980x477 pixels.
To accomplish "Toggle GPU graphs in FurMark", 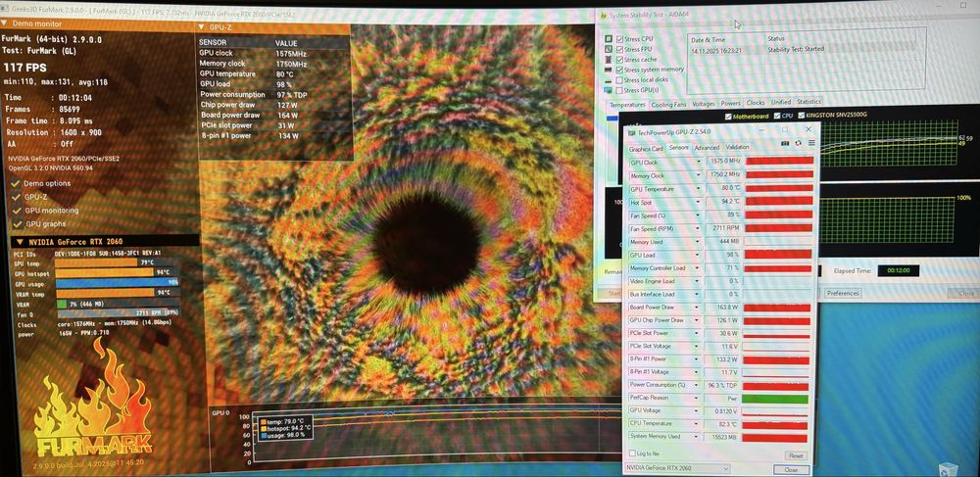I will 17,223.
